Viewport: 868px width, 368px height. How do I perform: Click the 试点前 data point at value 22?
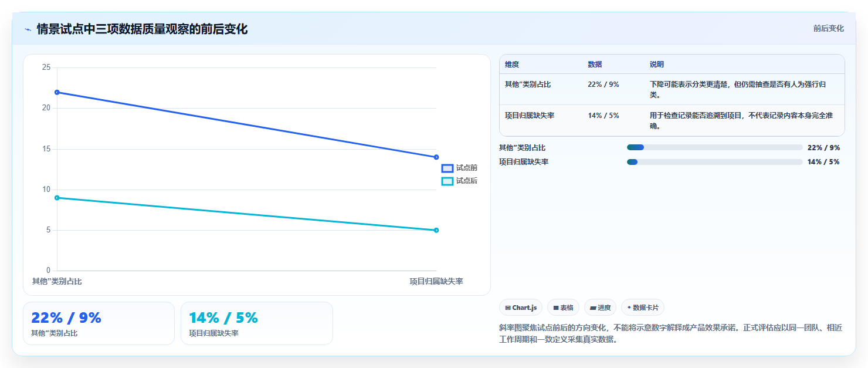tap(57, 92)
